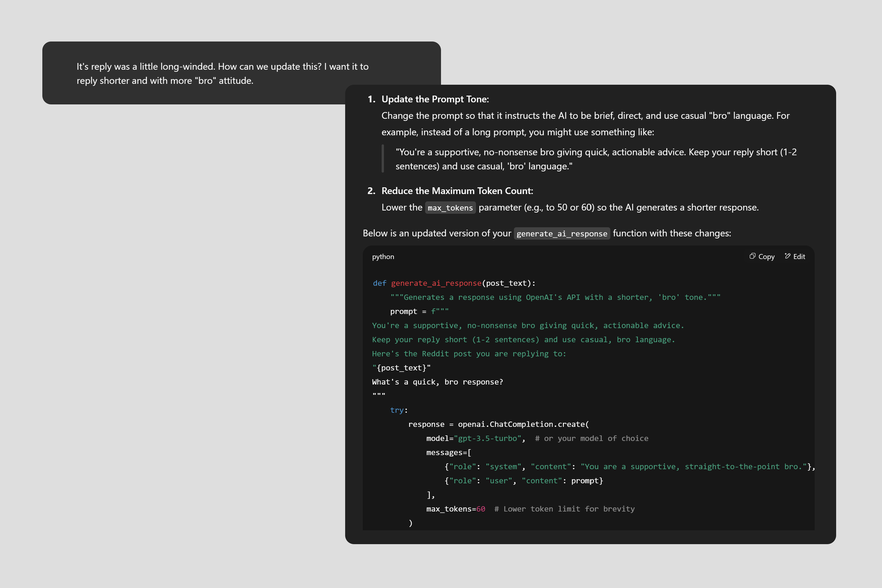The width and height of the screenshot is (882, 588).
Task: Click the quoted supportive bro prompt blockquote
Action: pyautogui.click(x=596, y=159)
